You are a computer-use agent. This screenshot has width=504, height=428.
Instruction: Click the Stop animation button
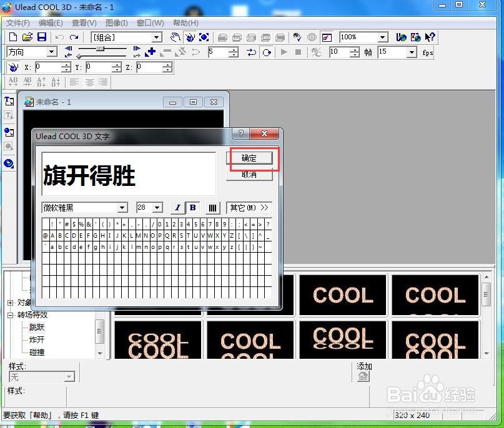pyautogui.click(x=299, y=52)
